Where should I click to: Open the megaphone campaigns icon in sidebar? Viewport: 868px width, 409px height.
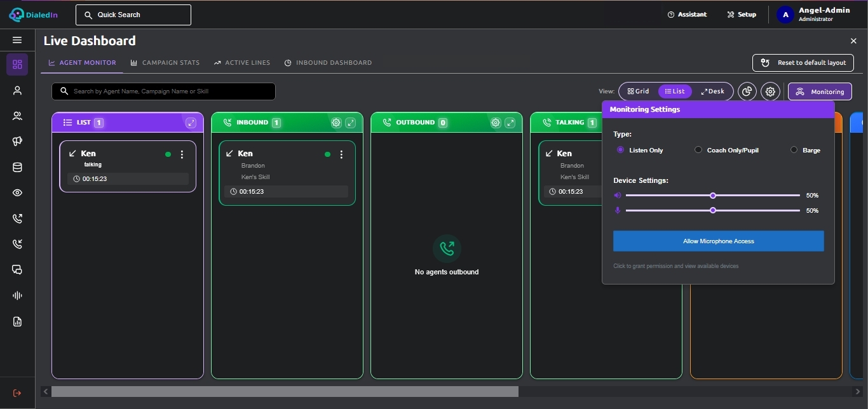coord(17,142)
